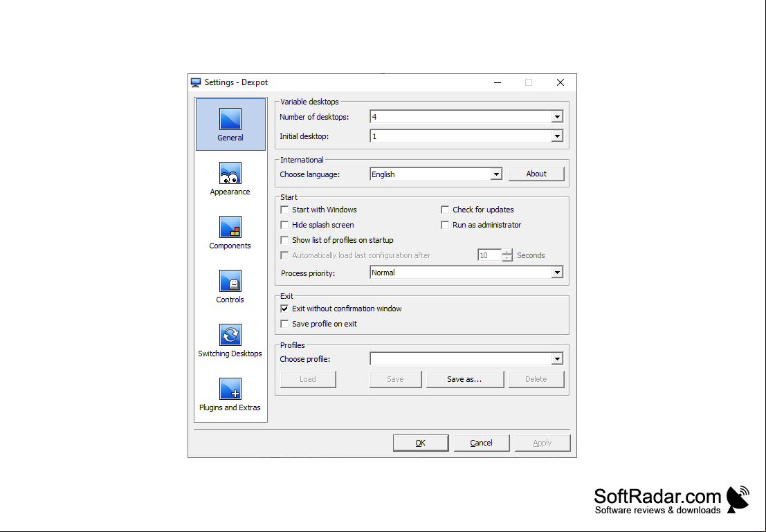Open the Choose language dropdown
The height and width of the screenshot is (532, 766).
tap(496, 174)
